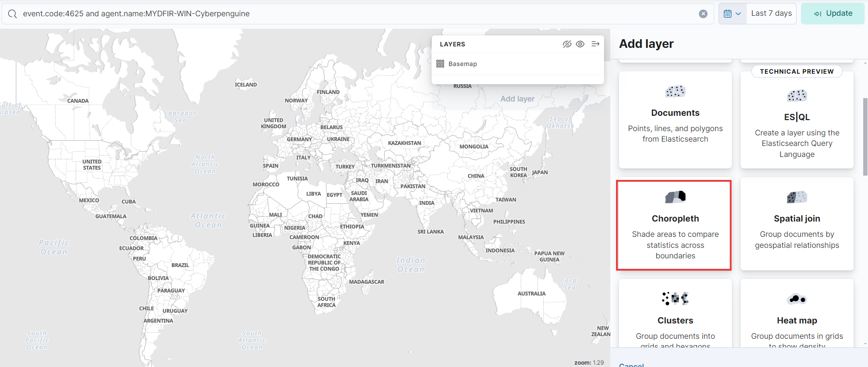Click the query text input field
This screenshot has width=868, height=367.
(x=357, y=14)
